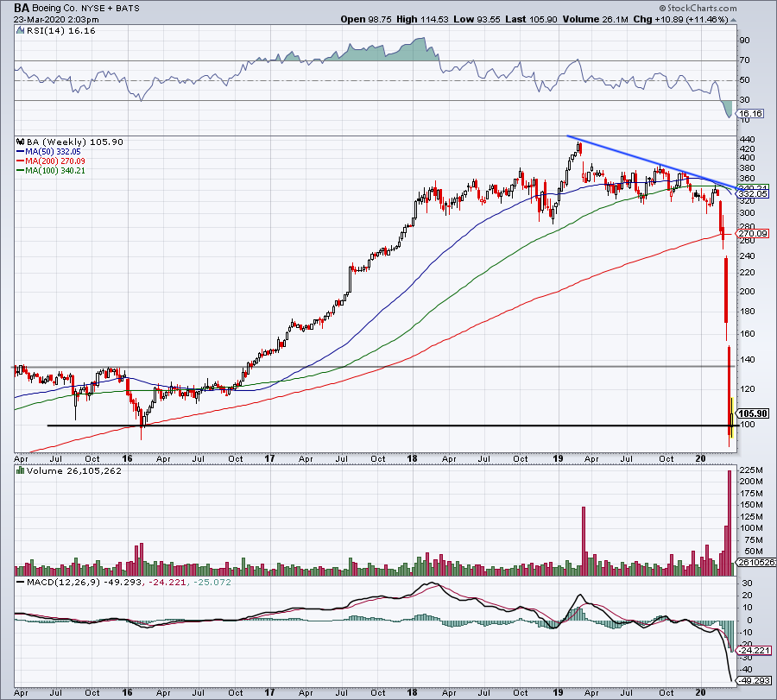Click the BA (Weekly) candlestick legend icon
Viewport: 777px width, 700px height.
(x=17, y=142)
